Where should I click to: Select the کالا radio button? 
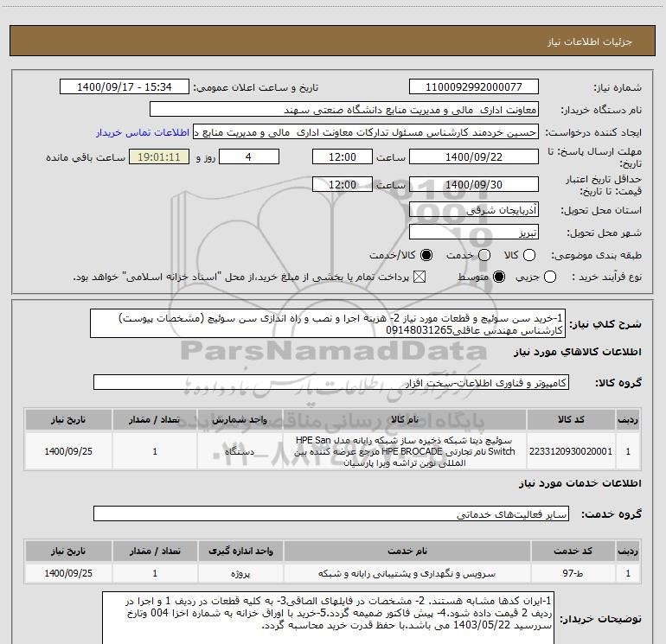pos(529,255)
